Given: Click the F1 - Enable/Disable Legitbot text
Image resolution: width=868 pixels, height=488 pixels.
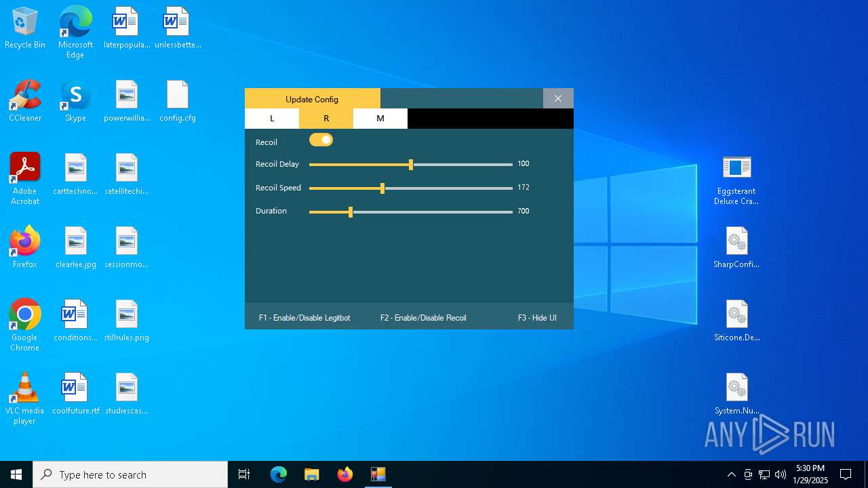Looking at the screenshot, I should click(x=304, y=318).
